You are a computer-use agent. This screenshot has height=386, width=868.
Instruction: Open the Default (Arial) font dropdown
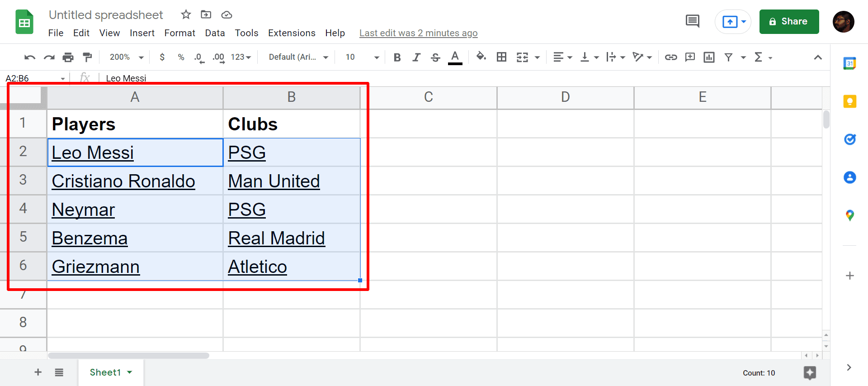click(x=298, y=57)
